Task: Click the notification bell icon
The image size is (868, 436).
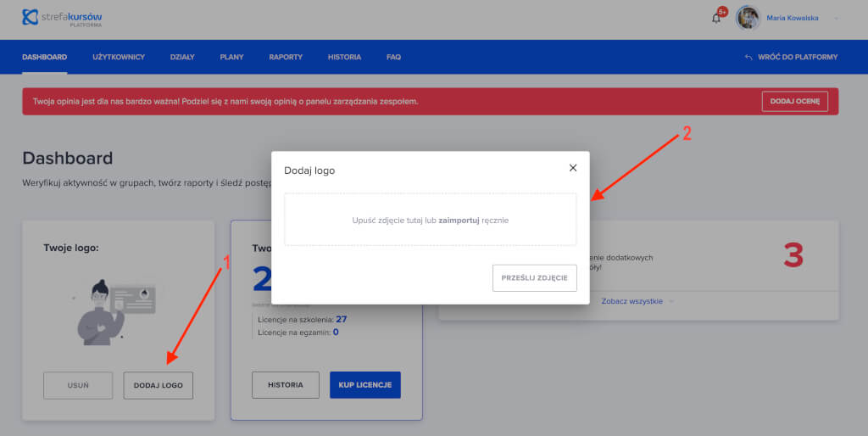Action: click(716, 18)
